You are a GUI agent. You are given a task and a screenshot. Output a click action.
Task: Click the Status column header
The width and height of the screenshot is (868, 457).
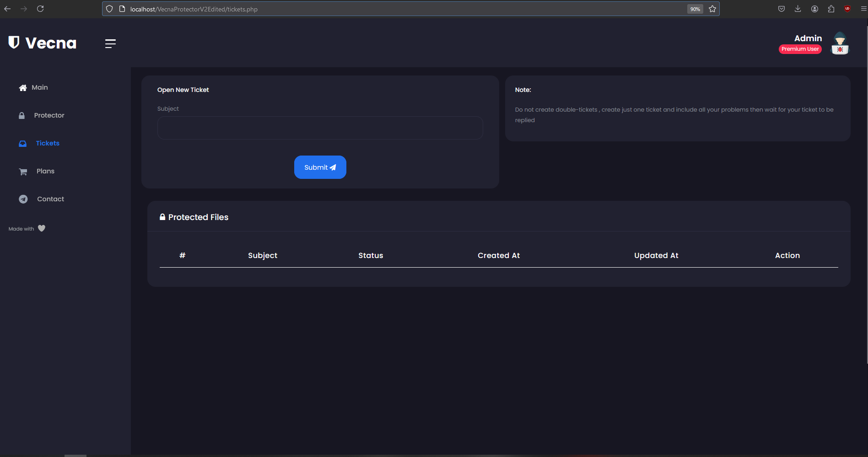coord(371,255)
